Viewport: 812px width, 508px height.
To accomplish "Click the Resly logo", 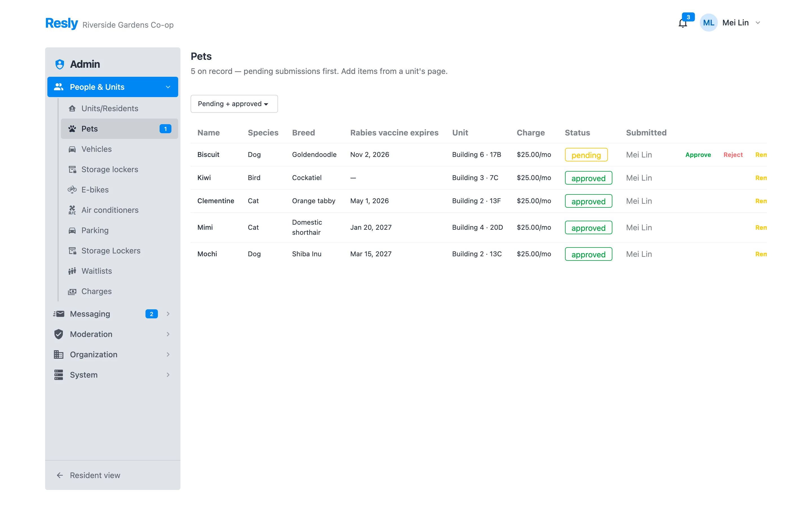I will [61, 23].
